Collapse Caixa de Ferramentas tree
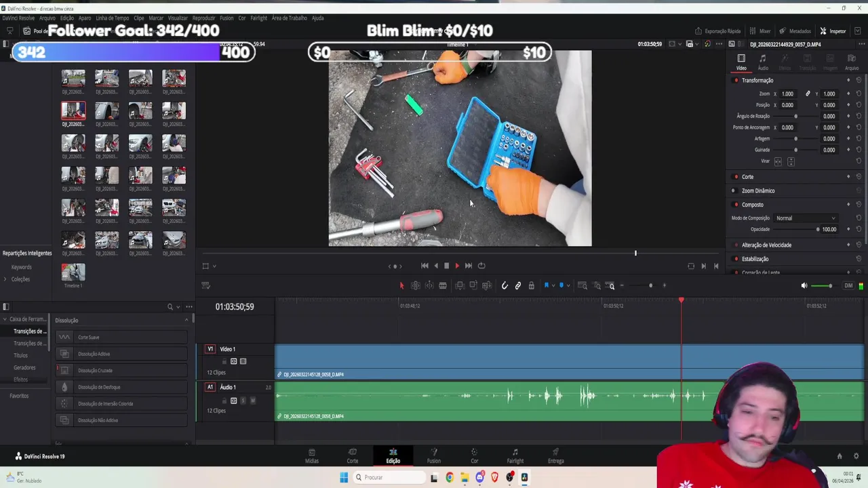The image size is (868, 488). point(5,319)
